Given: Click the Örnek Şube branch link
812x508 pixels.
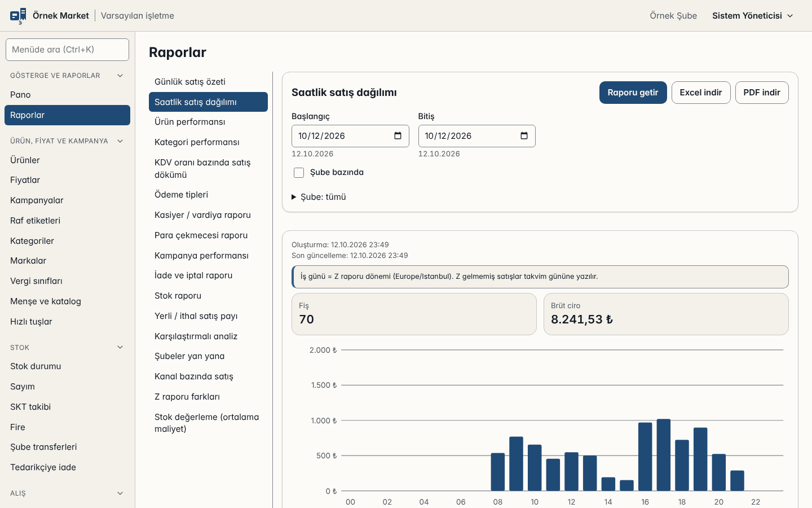Looking at the screenshot, I should (x=673, y=16).
